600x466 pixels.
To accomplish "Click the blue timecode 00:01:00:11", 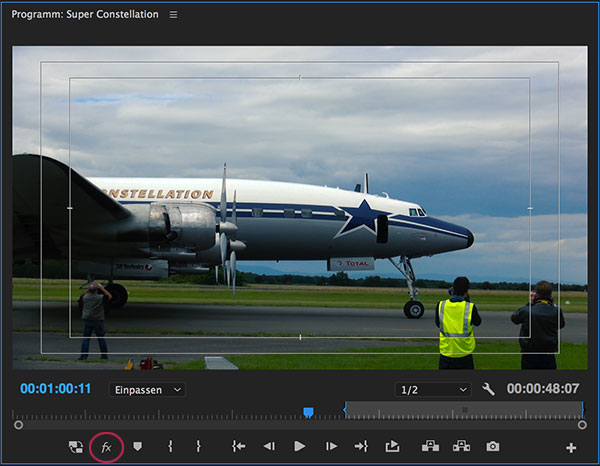I will coord(55,389).
